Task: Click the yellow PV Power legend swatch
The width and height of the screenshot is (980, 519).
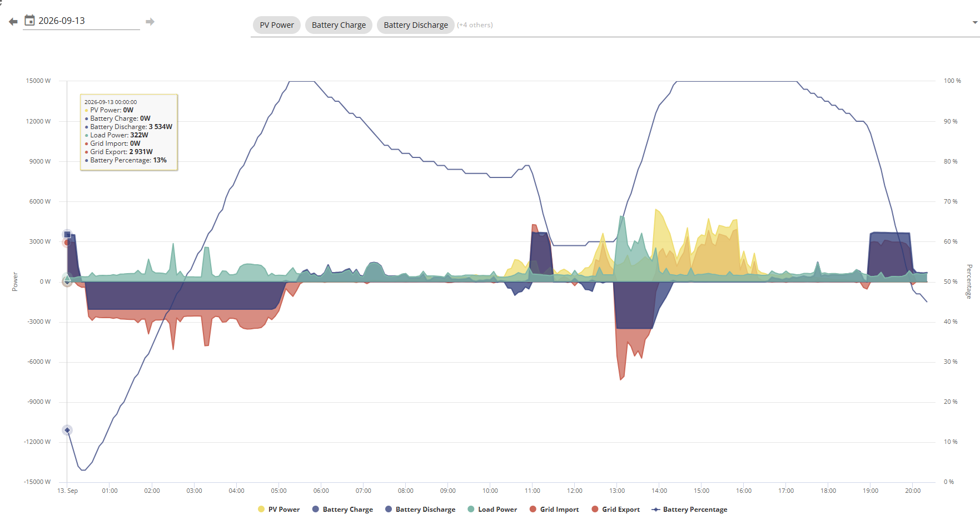Action: pos(261,510)
